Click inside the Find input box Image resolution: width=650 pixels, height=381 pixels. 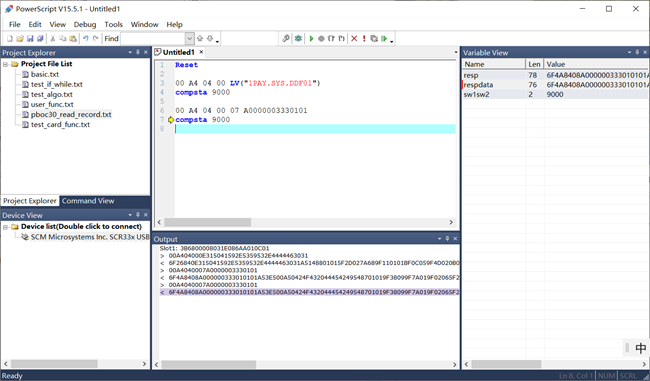153,39
